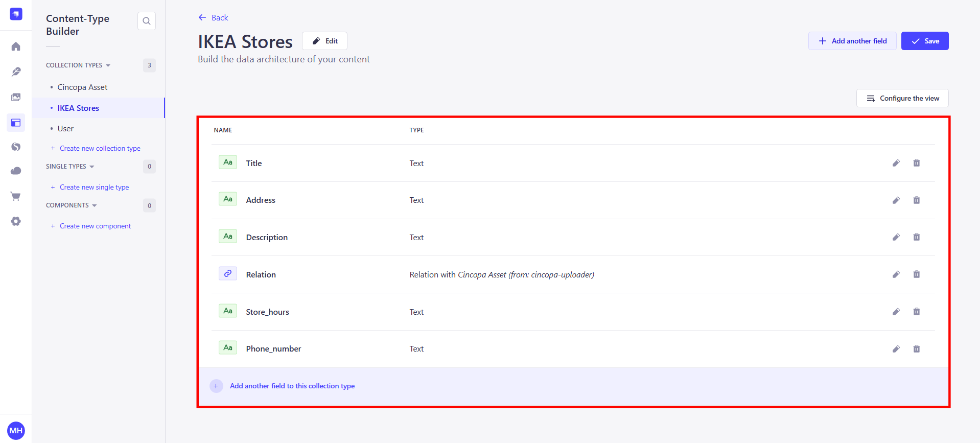Open the MH user avatar

tap(16, 430)
